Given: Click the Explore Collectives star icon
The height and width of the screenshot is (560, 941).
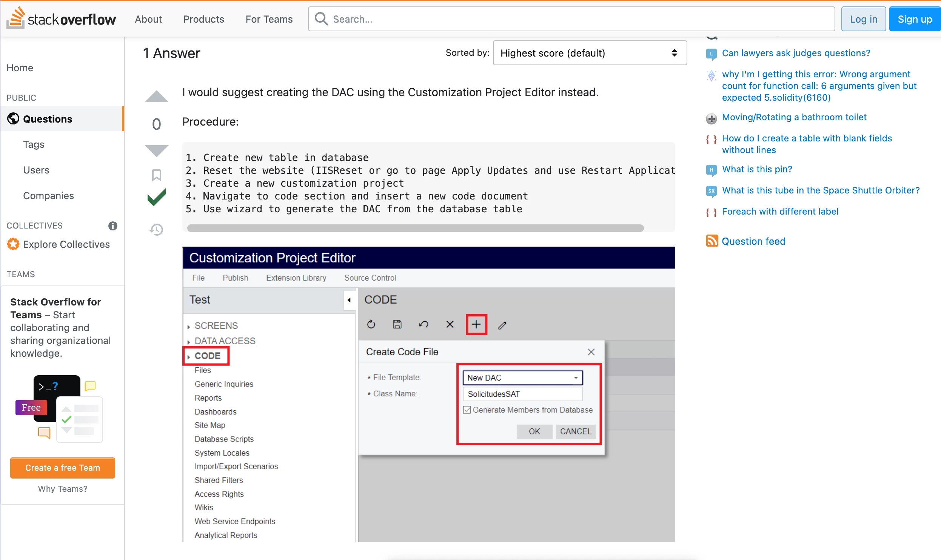Looking at the screenshot, I should [13, 244].
